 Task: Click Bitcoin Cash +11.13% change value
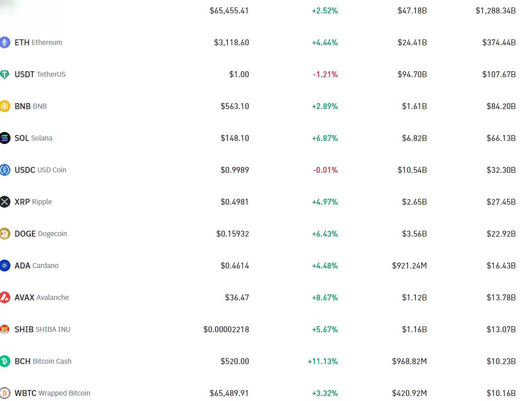[x=323, y=361]
